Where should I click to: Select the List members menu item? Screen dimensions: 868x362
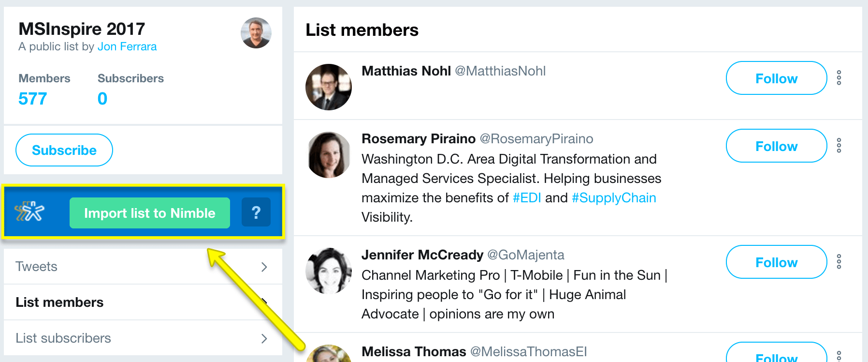pyautogui.click(x=59, y=302)
